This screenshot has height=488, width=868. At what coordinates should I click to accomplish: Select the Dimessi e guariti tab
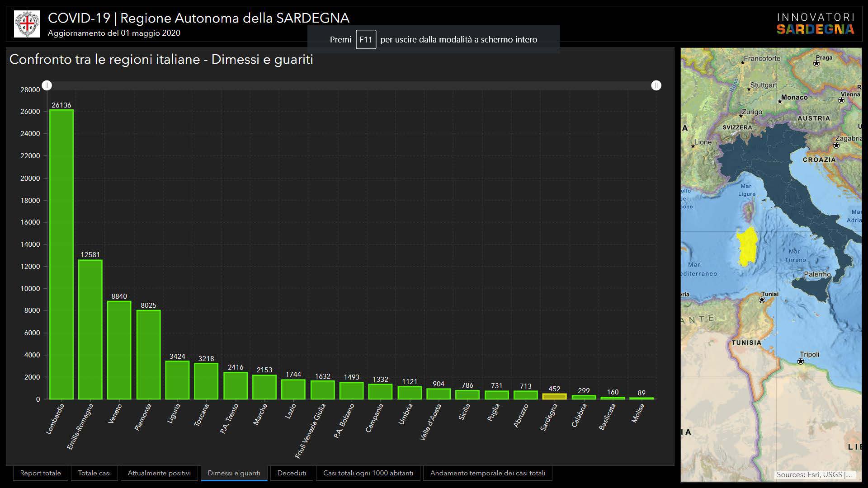[x=234, y=473]
